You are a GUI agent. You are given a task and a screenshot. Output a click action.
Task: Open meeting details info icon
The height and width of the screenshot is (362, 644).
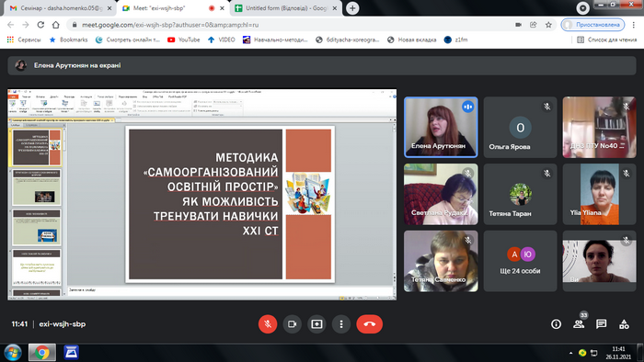click(x=556, y=324)
